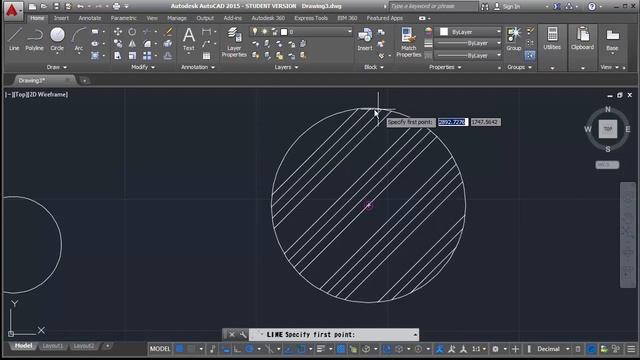Select the Move tool in Modify
640x360 pixels.
118,31
